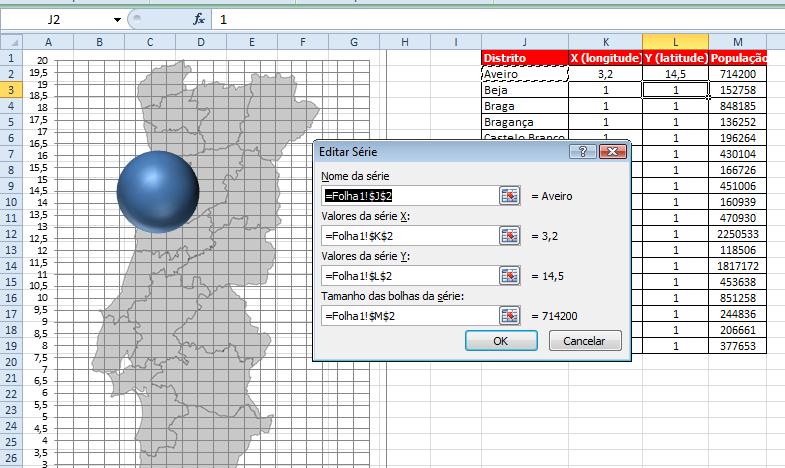Select highlighted column header L

675,42
